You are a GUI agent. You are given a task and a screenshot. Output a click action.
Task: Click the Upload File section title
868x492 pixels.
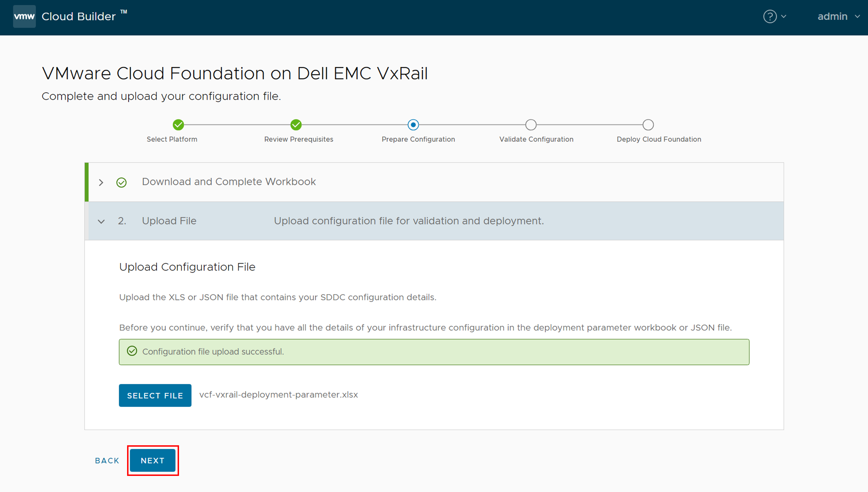tap(169, 221)
